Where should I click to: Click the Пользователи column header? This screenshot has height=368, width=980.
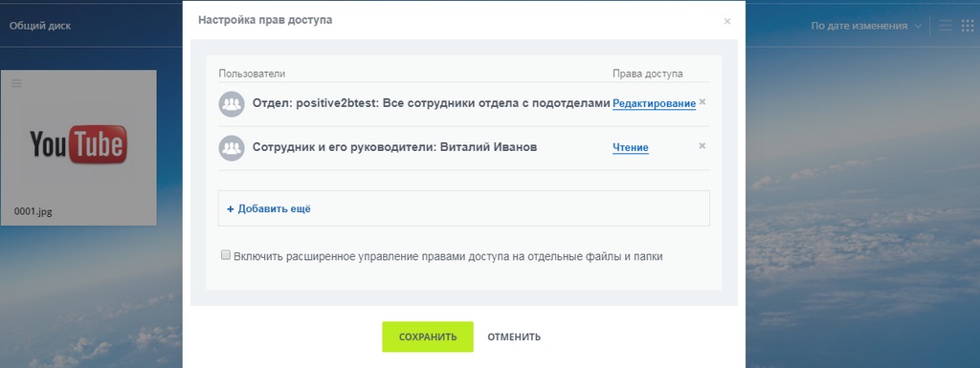(252, 74)
